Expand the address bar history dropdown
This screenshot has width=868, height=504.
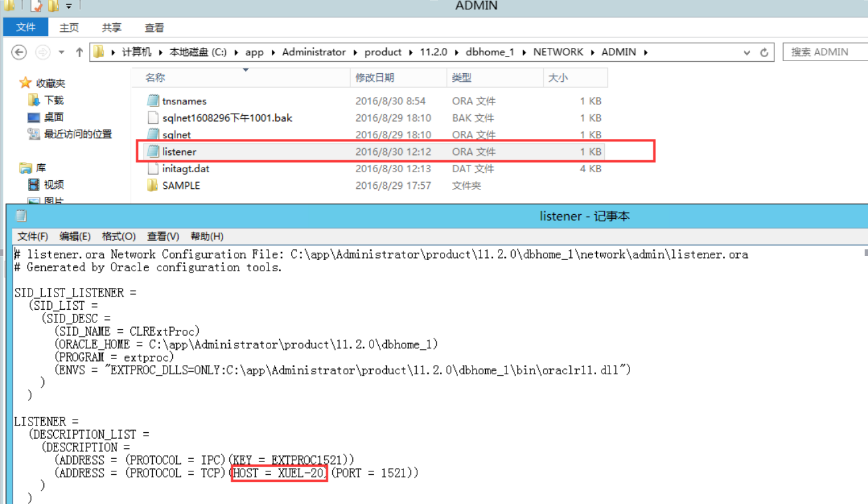point(747,53)
